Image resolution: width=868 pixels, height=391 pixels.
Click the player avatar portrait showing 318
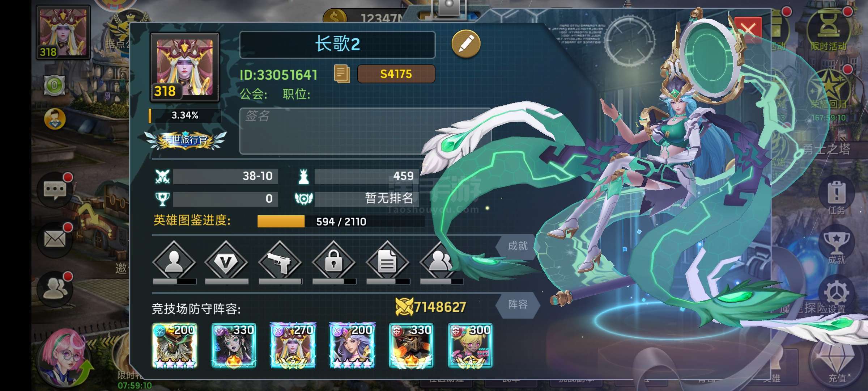pos(185,67)
